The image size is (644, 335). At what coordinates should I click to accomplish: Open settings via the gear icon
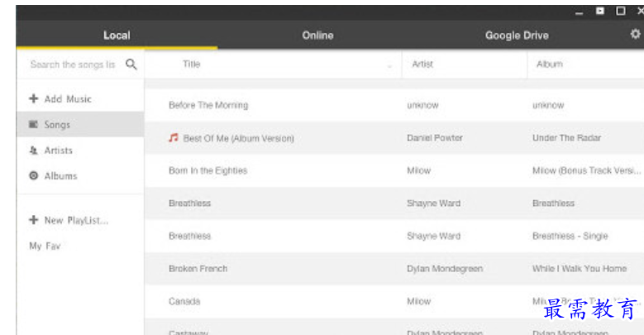point(635,34)
